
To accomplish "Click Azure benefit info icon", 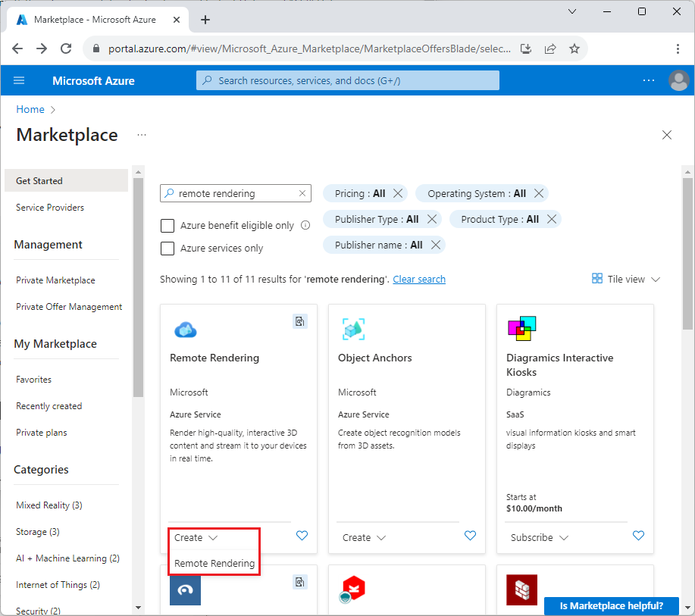I will (305, 225).
